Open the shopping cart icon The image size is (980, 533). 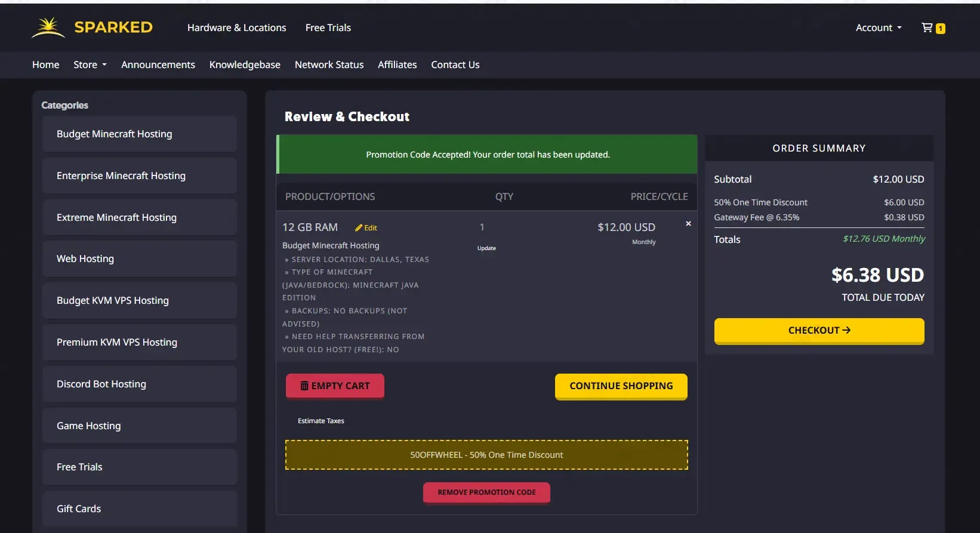tap(927, 27)
